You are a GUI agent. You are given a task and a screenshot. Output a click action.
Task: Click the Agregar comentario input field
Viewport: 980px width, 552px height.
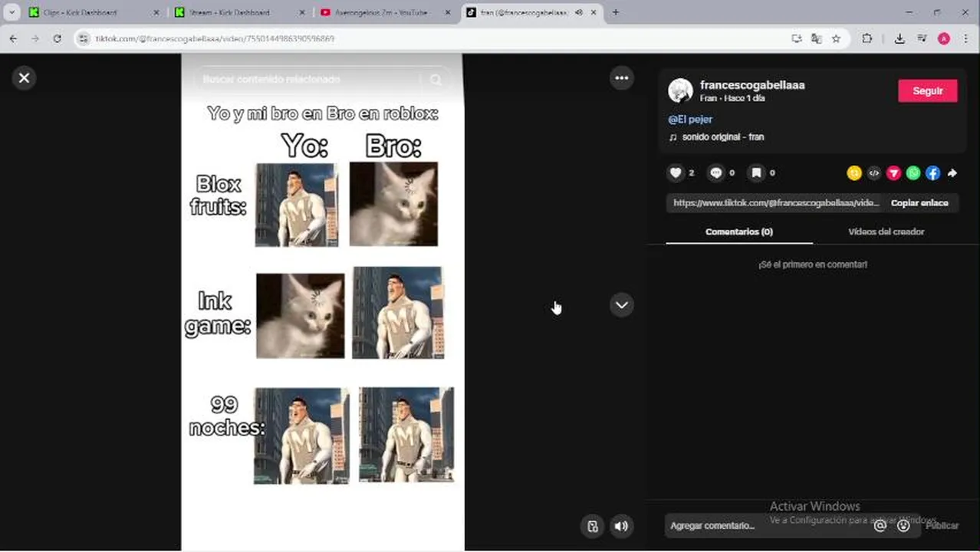coord(767,526)
